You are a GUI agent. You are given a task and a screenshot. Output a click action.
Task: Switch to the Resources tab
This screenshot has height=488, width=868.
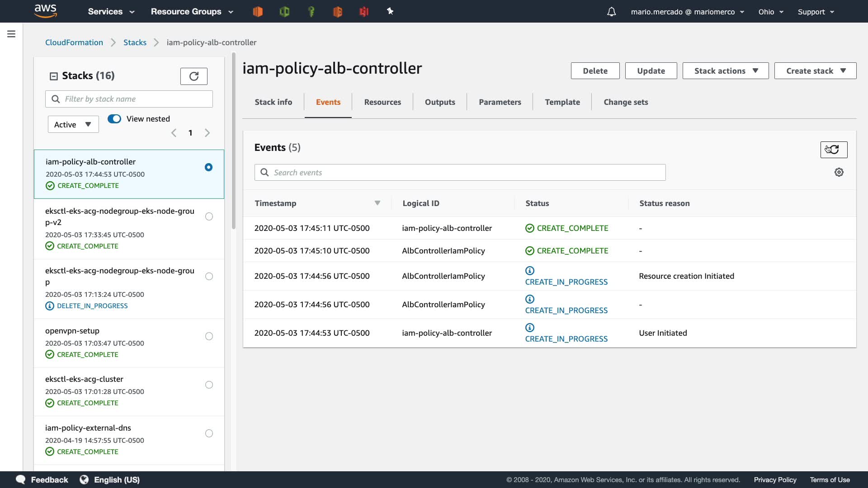pyautogui.click(x=382, y=102)
